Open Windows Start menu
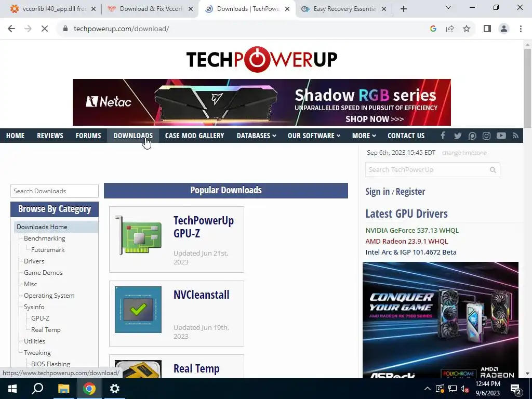The height and width of the screenshot is (399, 532). pos(12,389)
